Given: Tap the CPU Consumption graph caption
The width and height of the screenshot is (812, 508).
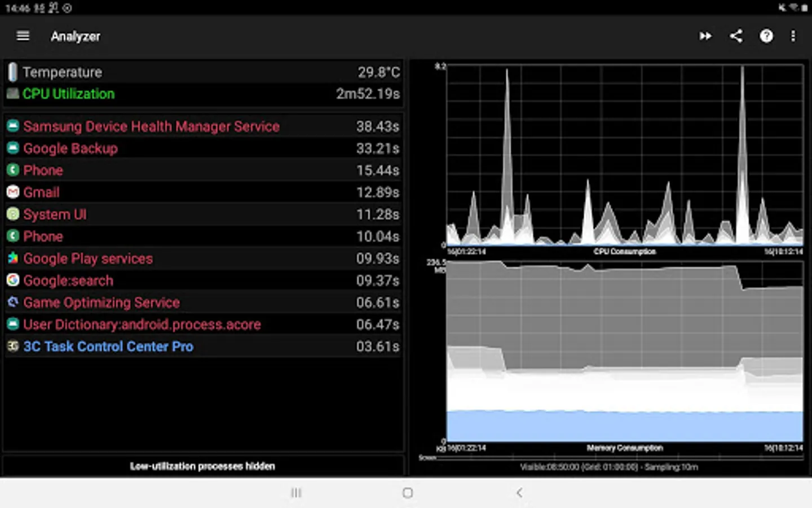Looking at the screenshot, I should [x=625, y=252].
